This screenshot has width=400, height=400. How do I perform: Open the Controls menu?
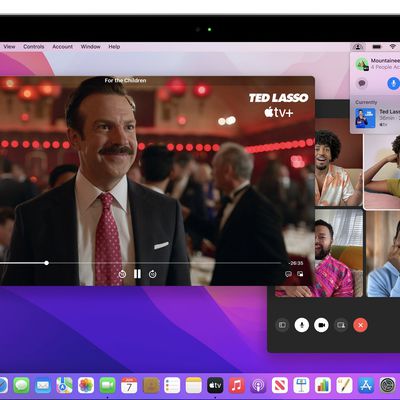tap(34, 47)
